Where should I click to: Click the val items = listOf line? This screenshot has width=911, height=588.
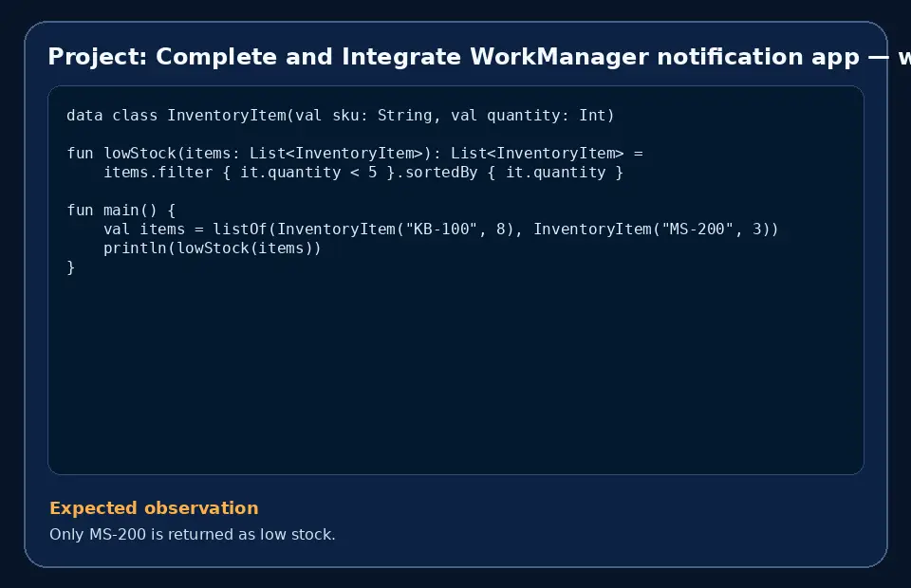click(440, 230)
